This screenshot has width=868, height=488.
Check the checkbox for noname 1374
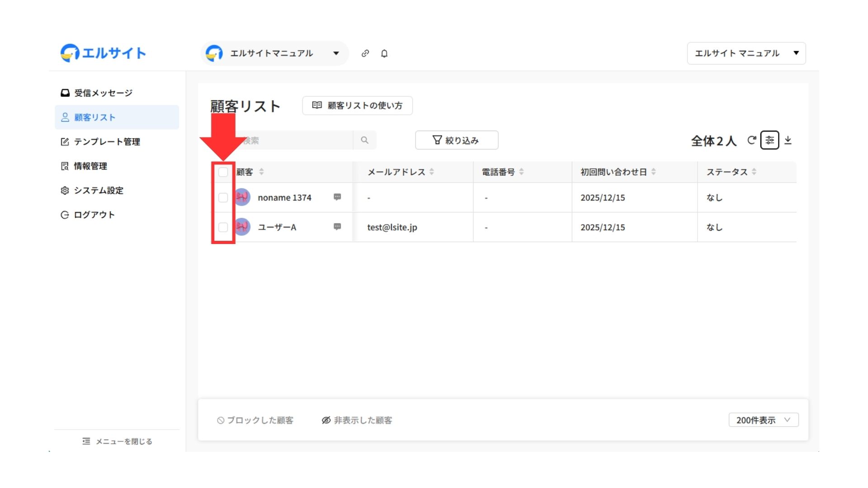point(223,197)
